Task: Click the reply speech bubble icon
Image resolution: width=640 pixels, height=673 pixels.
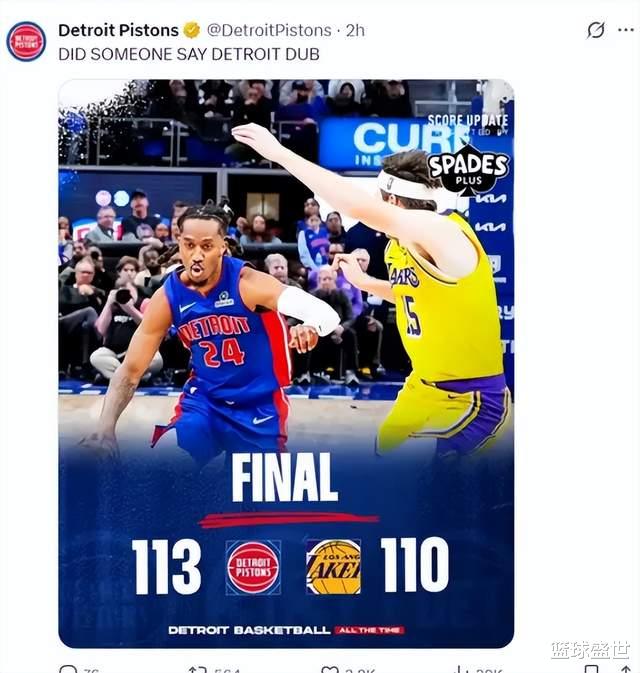Action: (x=67, y=669)
